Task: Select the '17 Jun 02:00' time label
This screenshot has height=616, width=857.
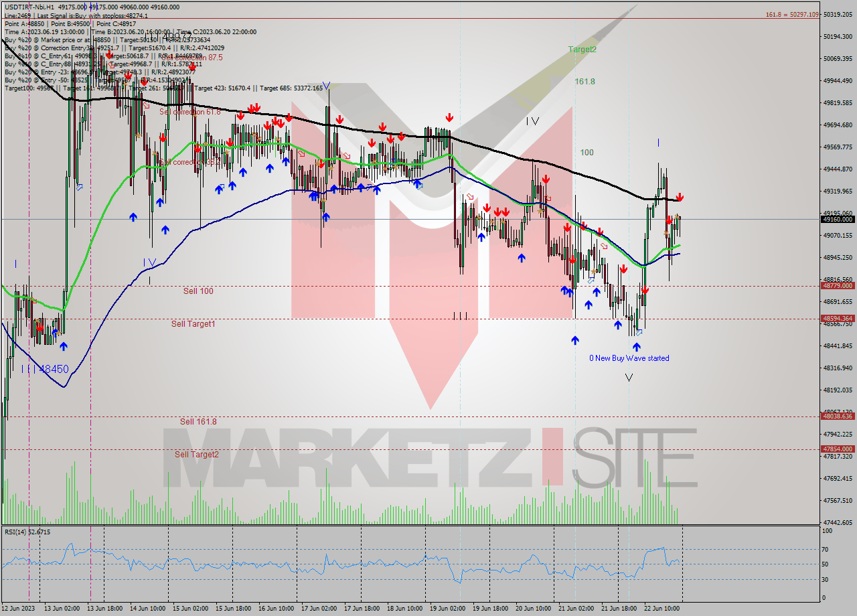Action: [319, 608]
